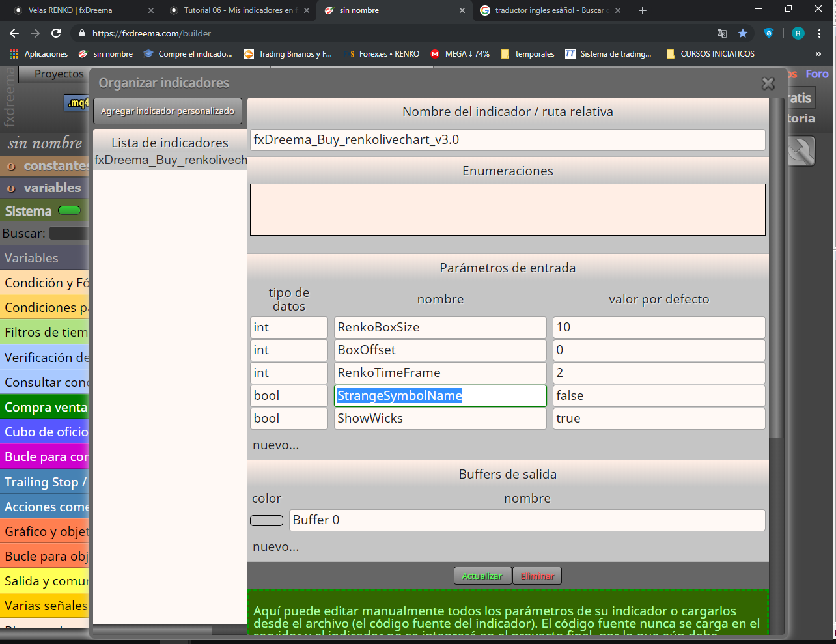Viewport: 836px width, 644px height.
Task: Open temporales bookmark folder
Action: coord(528,54)
